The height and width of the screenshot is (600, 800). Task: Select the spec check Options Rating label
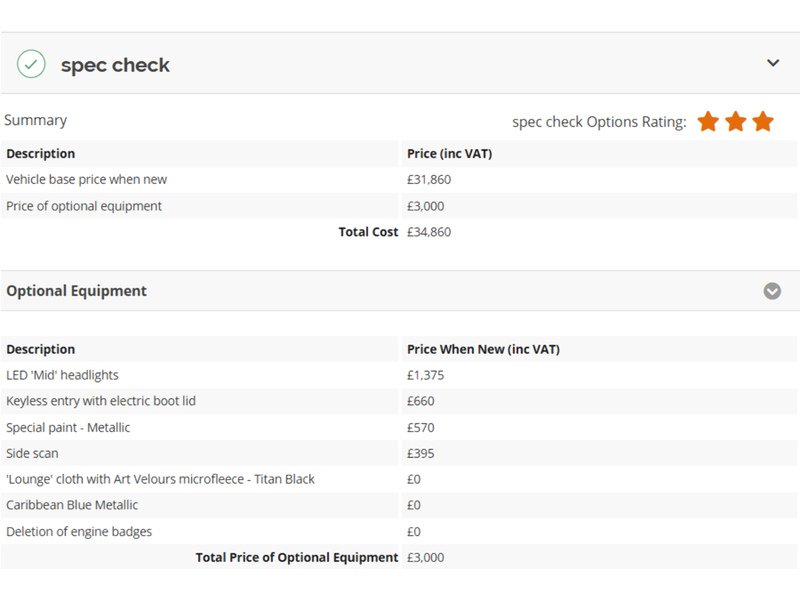(599, 122)
